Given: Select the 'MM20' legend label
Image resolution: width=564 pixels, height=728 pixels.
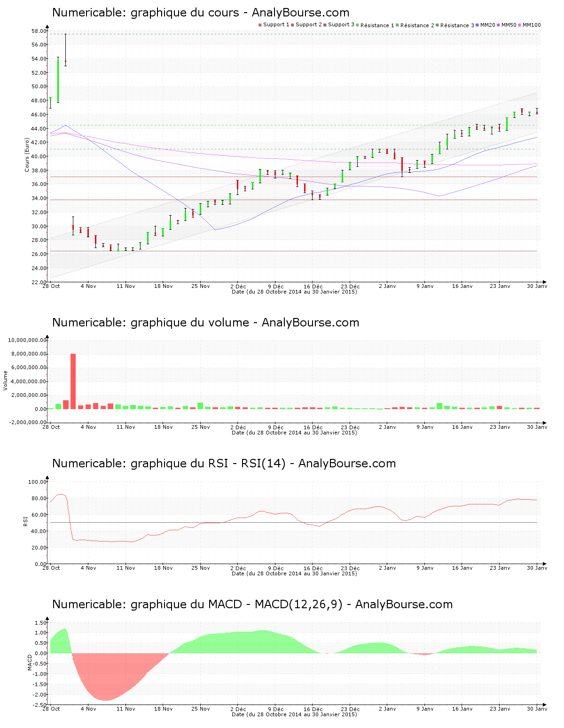Looking at the screenshot, I should point(488,25).
